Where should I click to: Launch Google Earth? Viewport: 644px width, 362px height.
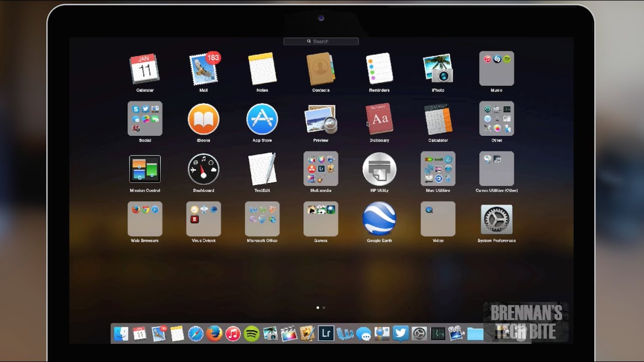[x=379, y=219]
